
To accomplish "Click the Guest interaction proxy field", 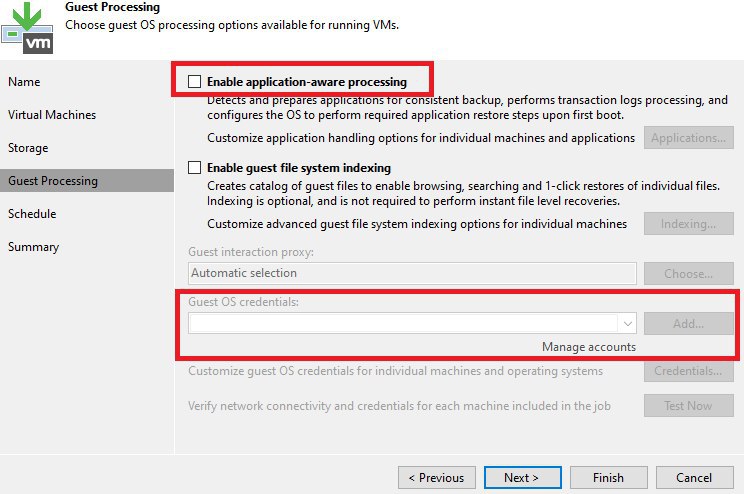I will [412, 273].
